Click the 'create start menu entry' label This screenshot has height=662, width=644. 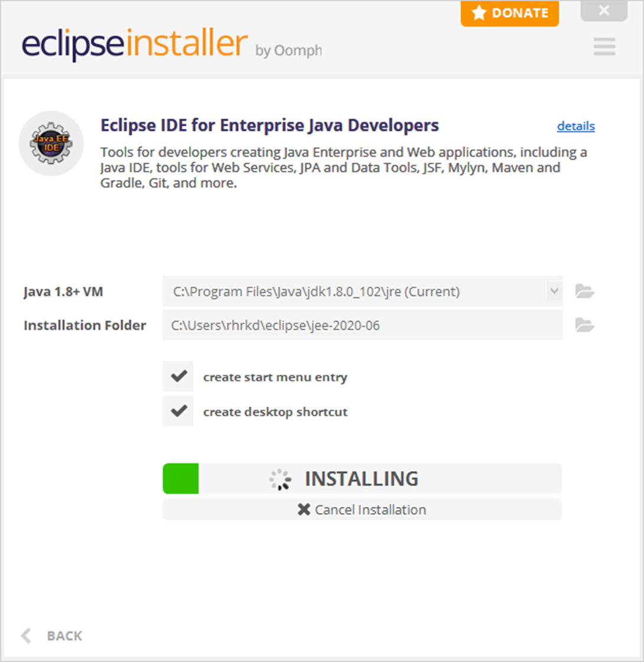coord(275,377)
